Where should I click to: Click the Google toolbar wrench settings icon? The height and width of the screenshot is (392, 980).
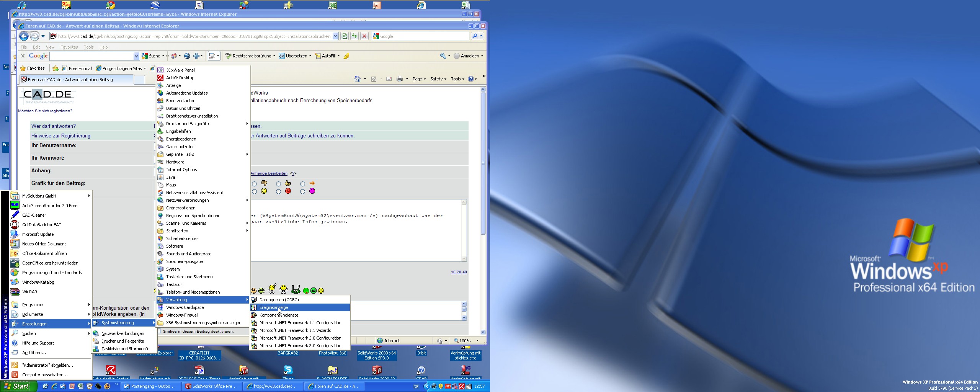pos(443,56)
